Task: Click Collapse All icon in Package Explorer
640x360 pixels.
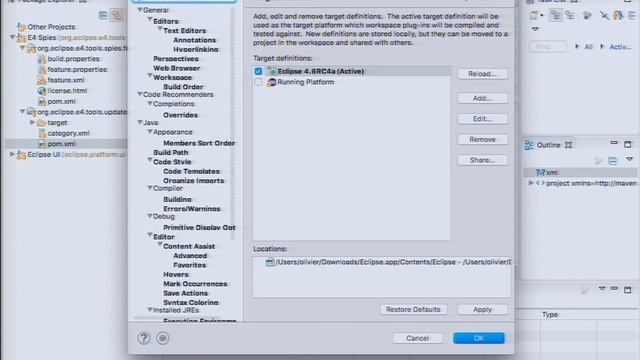Action: pyautogui.click(x=103, y=16)
